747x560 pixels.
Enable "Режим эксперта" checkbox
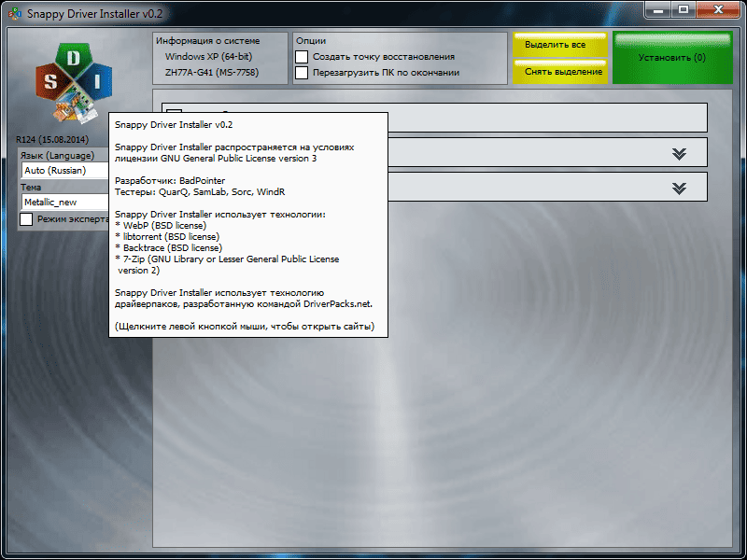pos(26,219)
